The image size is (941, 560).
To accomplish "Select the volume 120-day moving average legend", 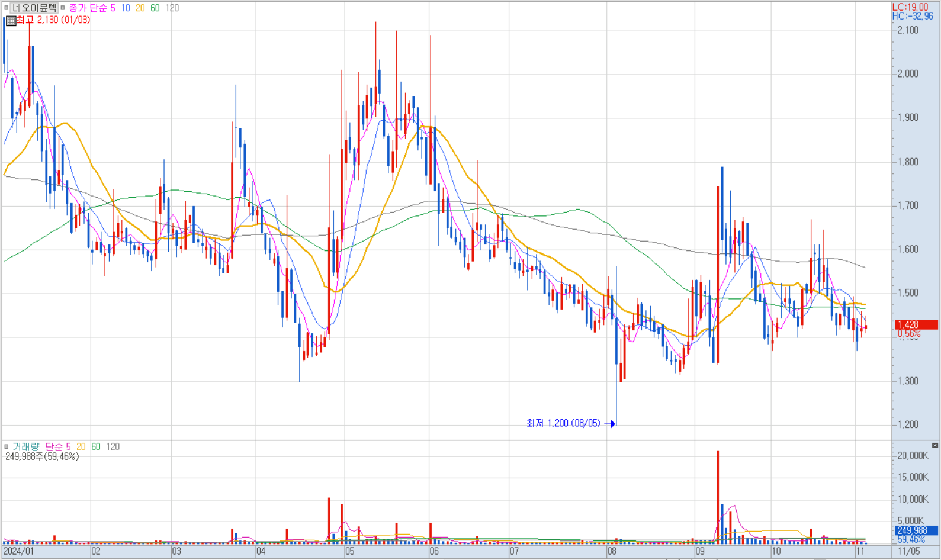I will (x=113, y=447).
